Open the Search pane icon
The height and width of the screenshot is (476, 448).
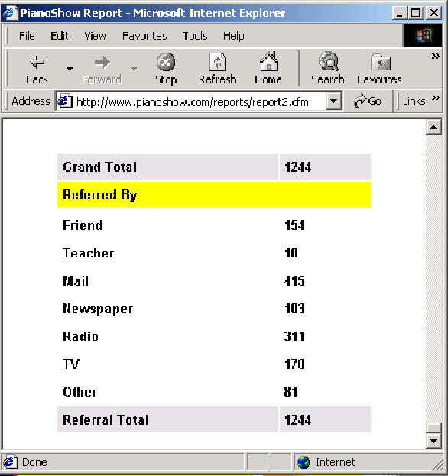329,61
